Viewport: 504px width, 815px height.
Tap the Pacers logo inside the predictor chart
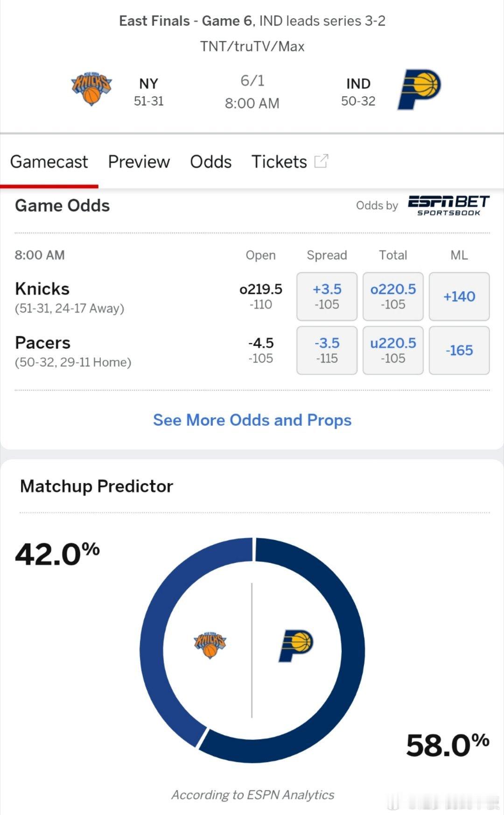(296, 645)
